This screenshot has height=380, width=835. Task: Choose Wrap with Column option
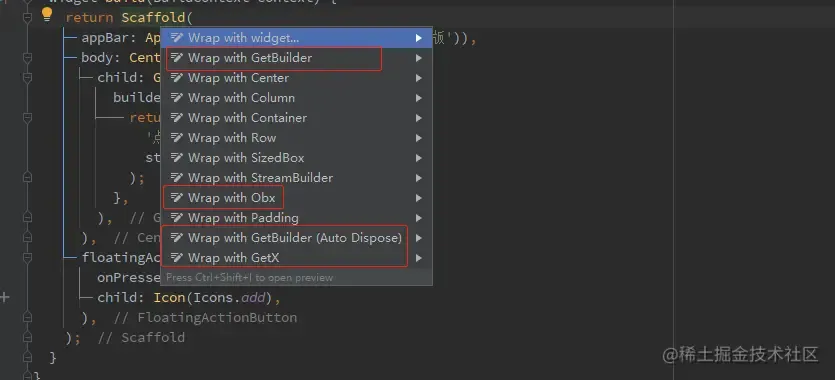pos(296,98)
